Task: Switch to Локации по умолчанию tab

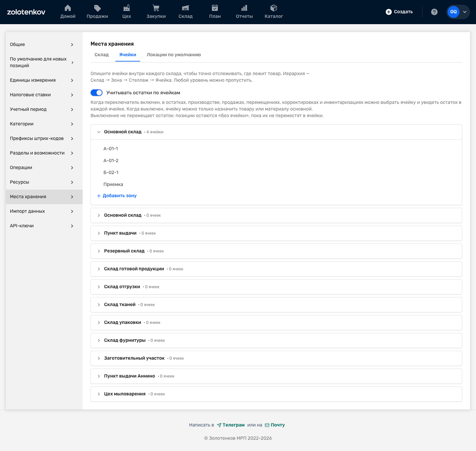Action: 174,55
